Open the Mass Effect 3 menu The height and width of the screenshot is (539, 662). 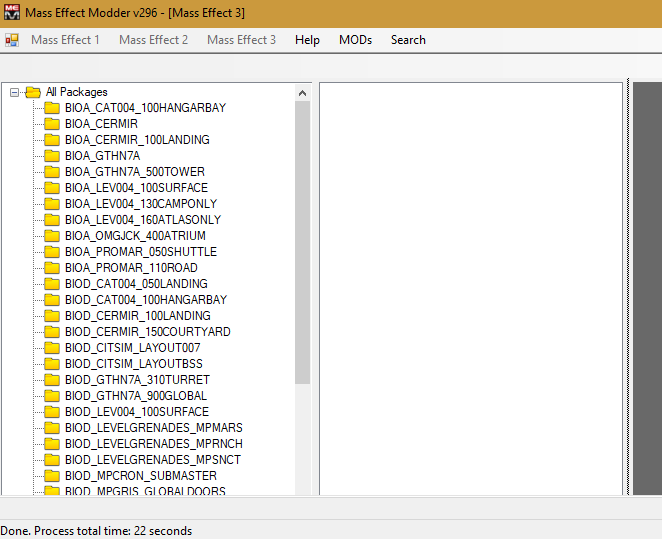pyautogui.click(x=241, y=40)
